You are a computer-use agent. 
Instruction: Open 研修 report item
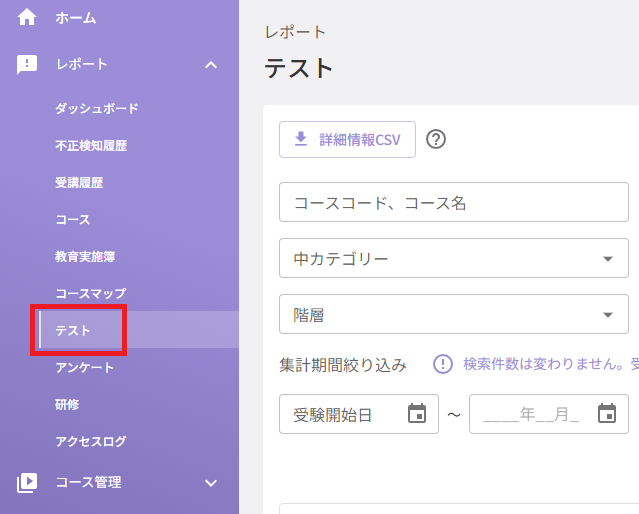67,404
